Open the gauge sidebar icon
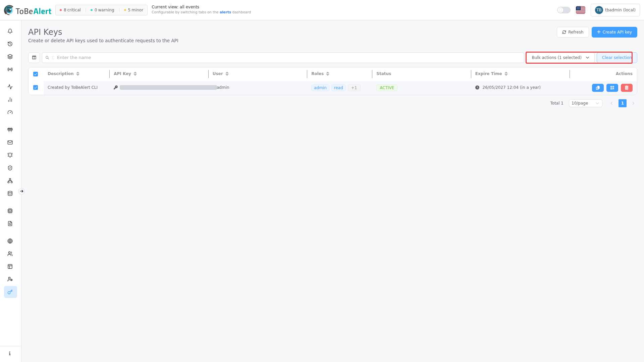Image resolution: width=644 pixels, height=362 pixels. (10, 112)
